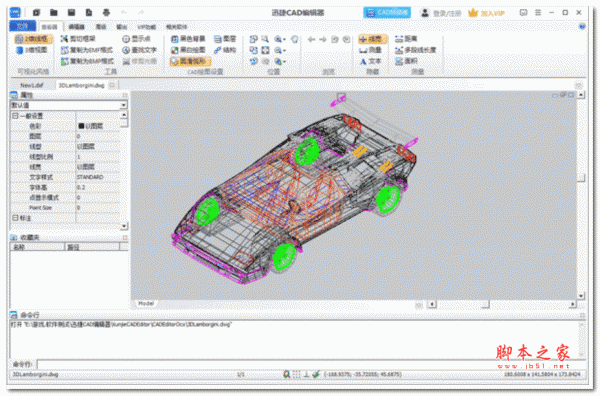Click the 登录/注册 login link
This screenshot has height=396, width=600.
(447, 13)
